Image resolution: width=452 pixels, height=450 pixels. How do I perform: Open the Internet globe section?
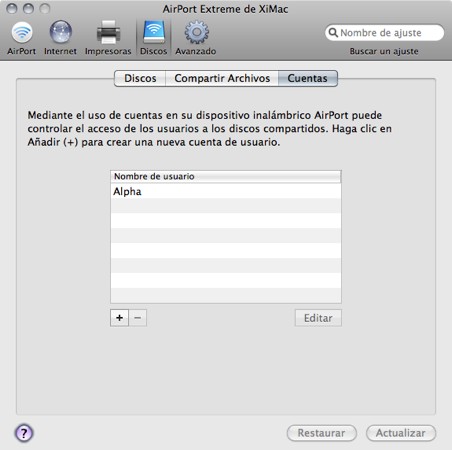(x=60, y=37)
